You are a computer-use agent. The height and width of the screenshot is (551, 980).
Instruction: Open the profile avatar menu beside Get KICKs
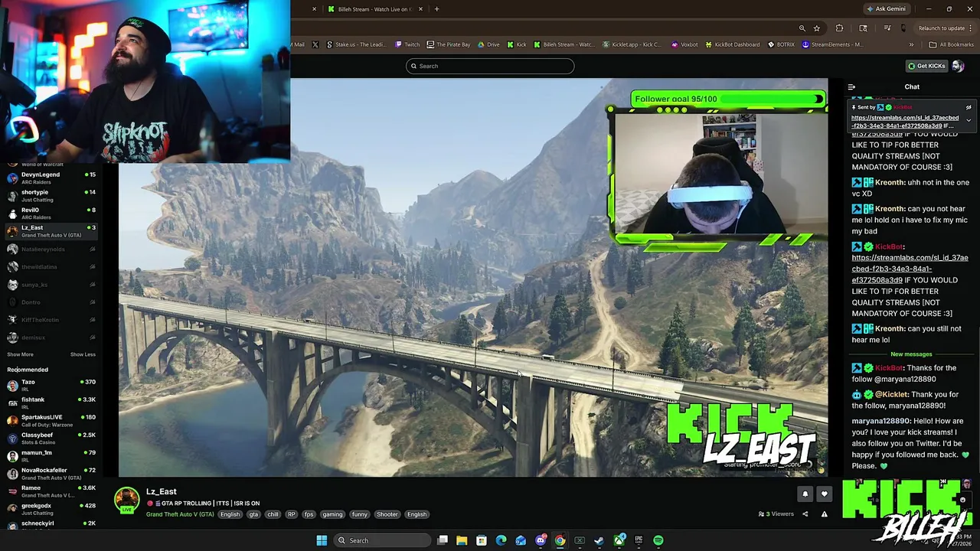[x=958, y=66]
